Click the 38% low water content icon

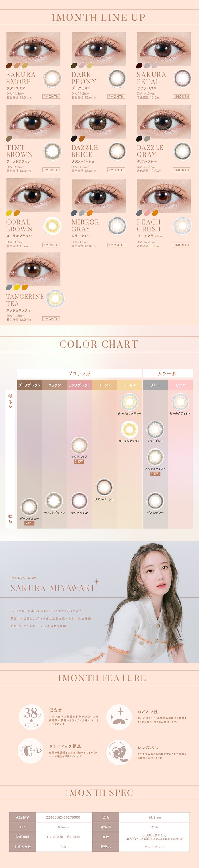pyautogui.click(x=31, y=717)
